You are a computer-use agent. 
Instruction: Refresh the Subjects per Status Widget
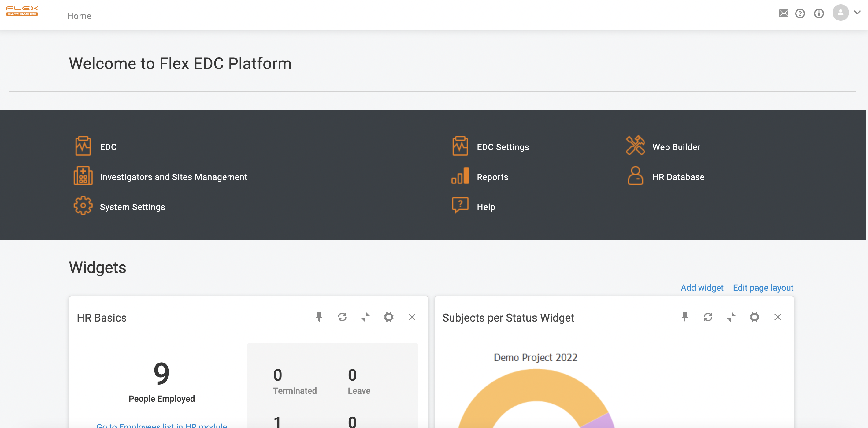click(x=708, y=317)
